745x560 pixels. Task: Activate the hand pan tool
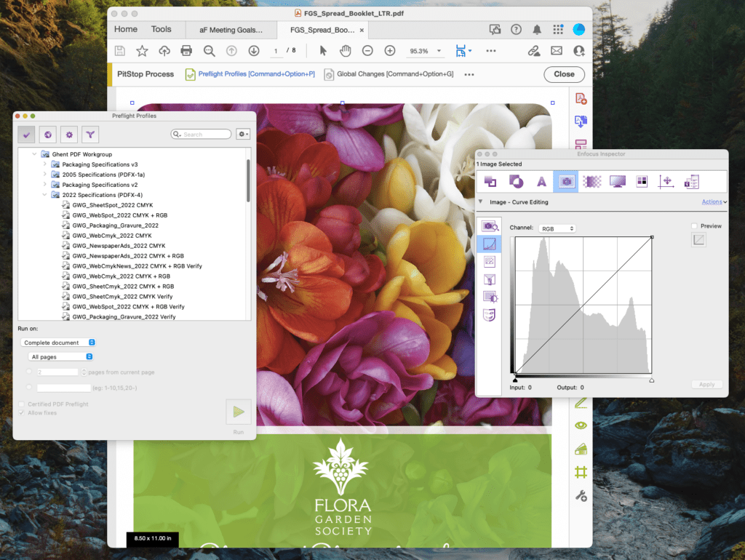345,50
